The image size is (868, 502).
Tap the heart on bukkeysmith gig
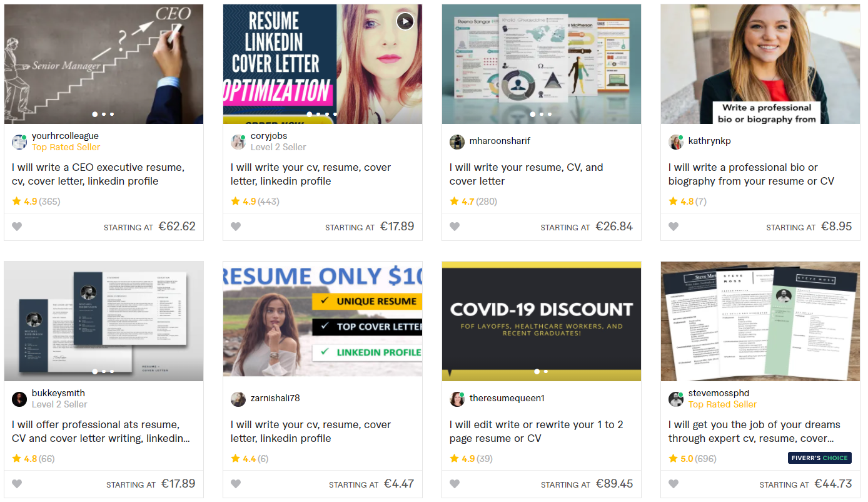point(17,484)
